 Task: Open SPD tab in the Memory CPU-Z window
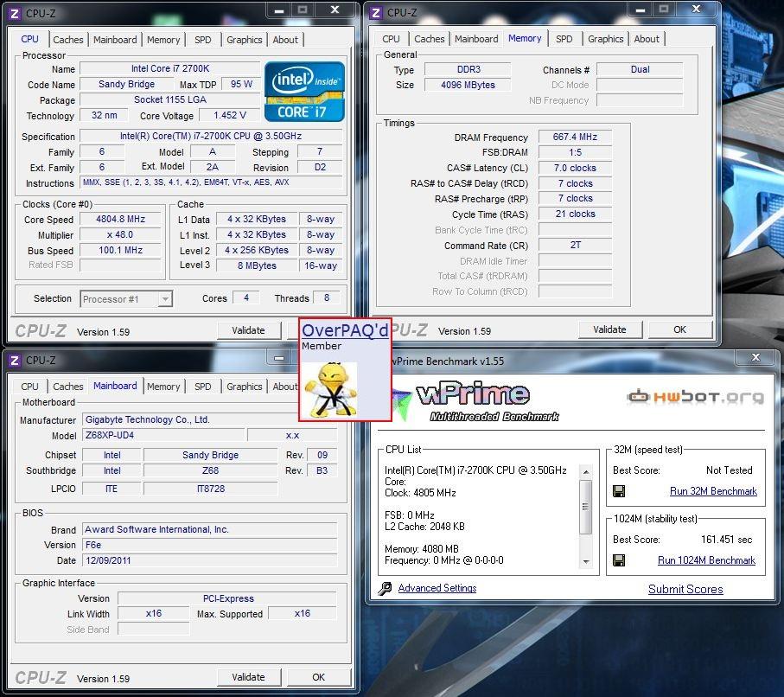point(564,39)
